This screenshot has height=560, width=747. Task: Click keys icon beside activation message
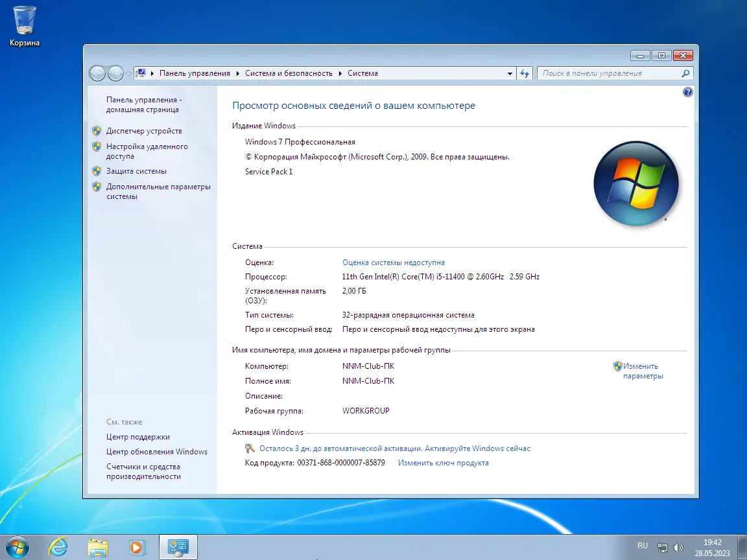tap(250, 448)
